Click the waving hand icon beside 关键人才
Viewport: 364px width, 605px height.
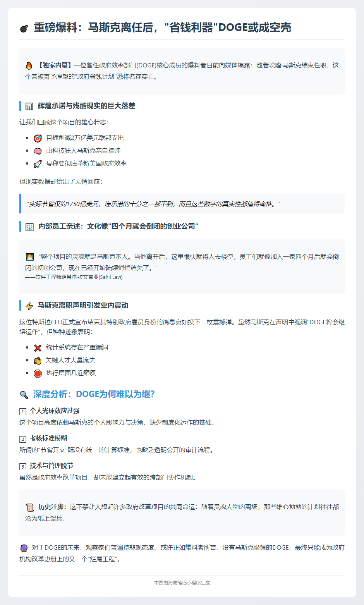coord(38,361)
